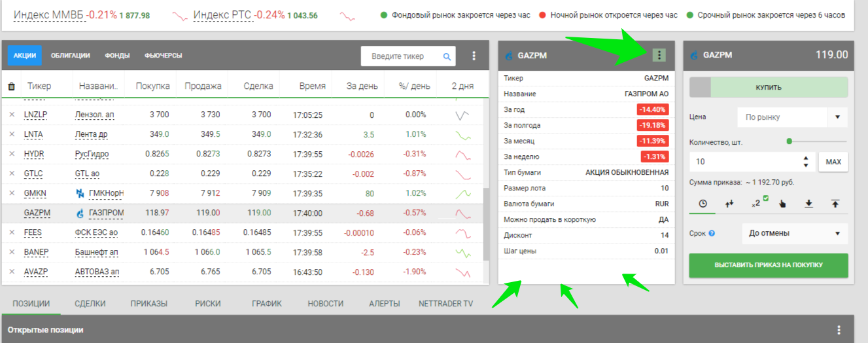Remove HYDR row with its X icon
Viewport: 868px width, 343px height.
(12, 154)
